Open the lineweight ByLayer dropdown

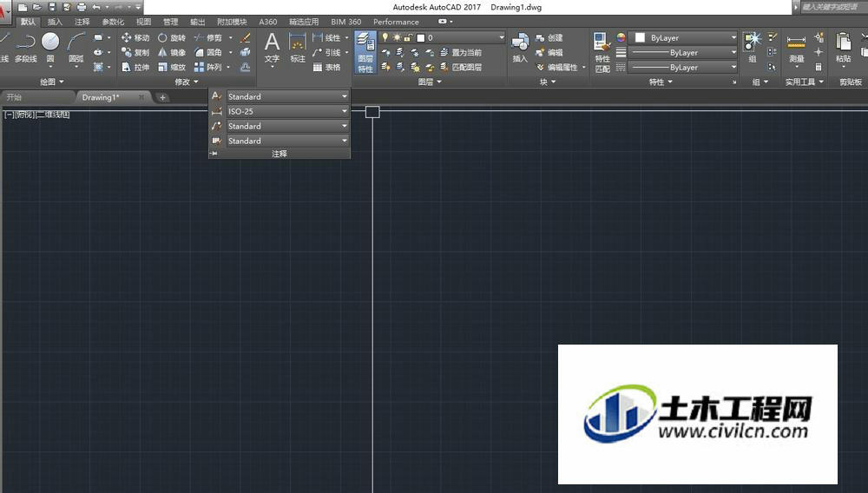click(x=684, y=53)
